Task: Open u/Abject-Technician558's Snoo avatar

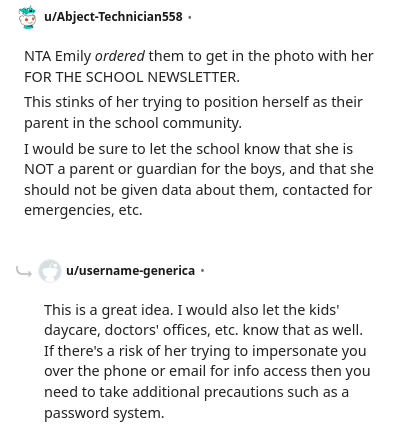Action: point(27,17)
